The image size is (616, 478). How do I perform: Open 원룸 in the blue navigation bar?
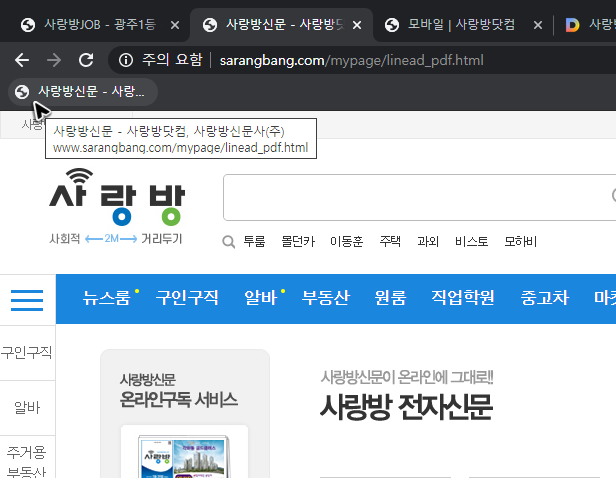click(390, 298)
